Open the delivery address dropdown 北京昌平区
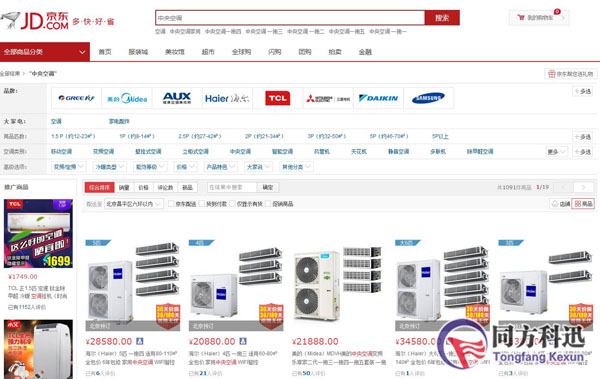Image resolution: width=600 pixels, height=379 pixels. point(134,204)
